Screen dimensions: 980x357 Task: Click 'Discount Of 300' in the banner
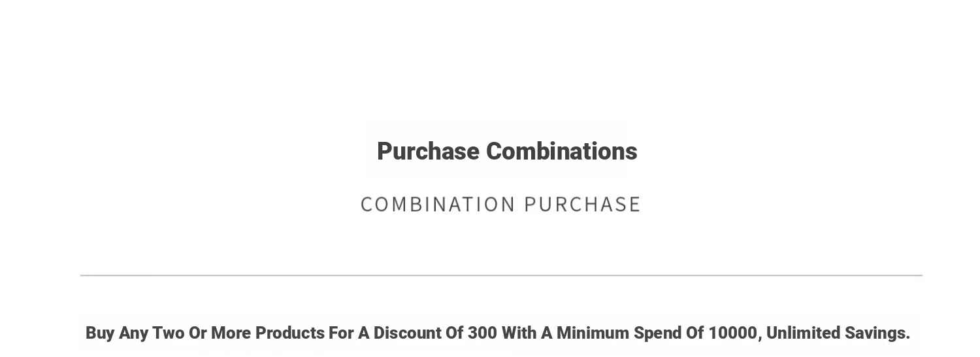(x=435, y=333)
